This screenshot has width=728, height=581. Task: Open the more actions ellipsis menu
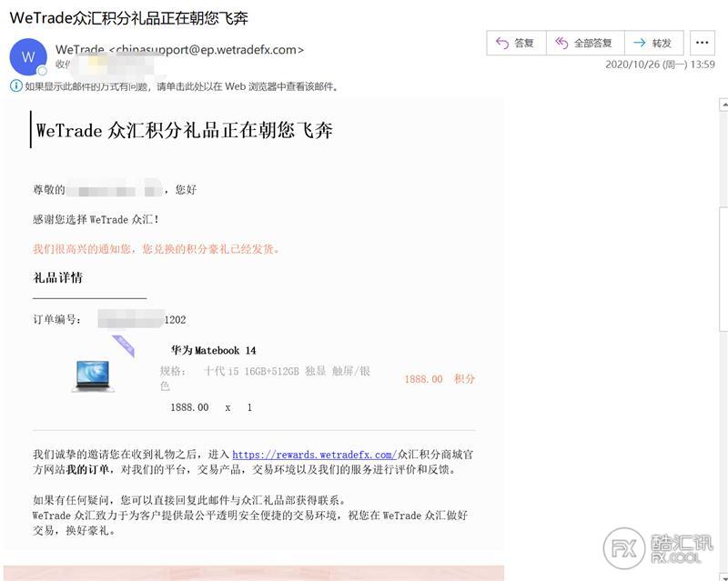tap(702, 43)
